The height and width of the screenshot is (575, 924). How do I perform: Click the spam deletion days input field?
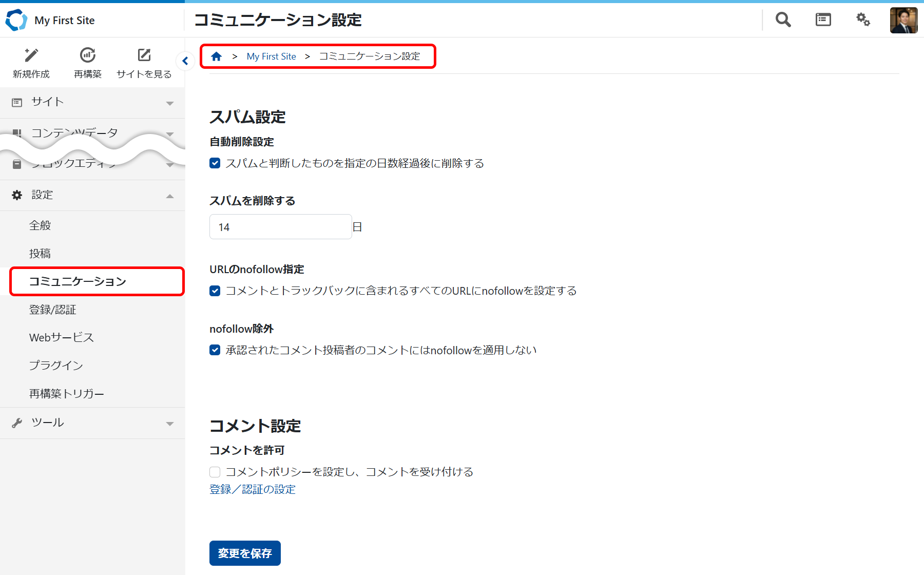pos(280,227)
